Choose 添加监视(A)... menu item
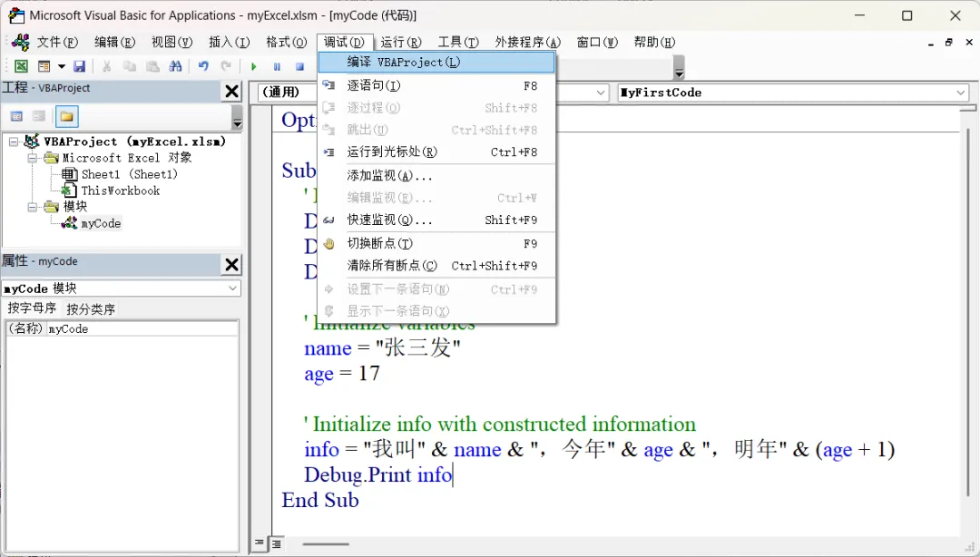This screenshot has height=557, width=980. click(436, 176)
